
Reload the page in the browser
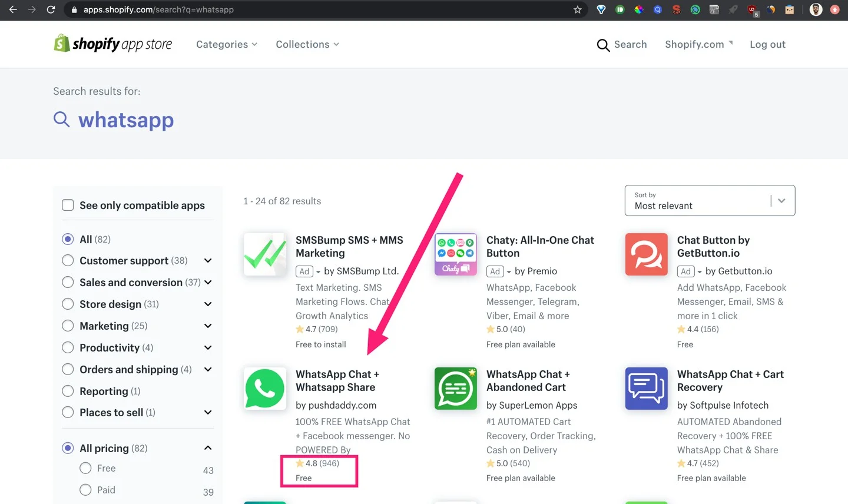(x=51, y=10)
